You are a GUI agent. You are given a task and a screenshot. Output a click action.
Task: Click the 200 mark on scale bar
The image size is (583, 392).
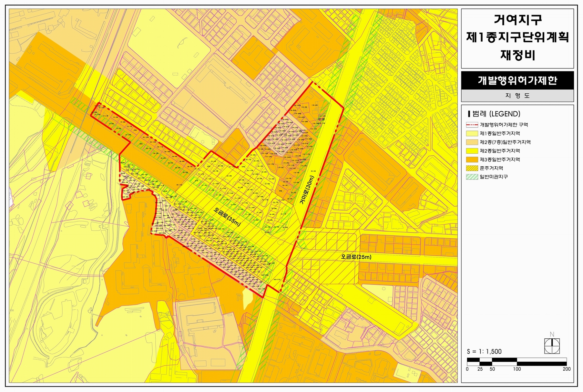click(x=567, y=369)
